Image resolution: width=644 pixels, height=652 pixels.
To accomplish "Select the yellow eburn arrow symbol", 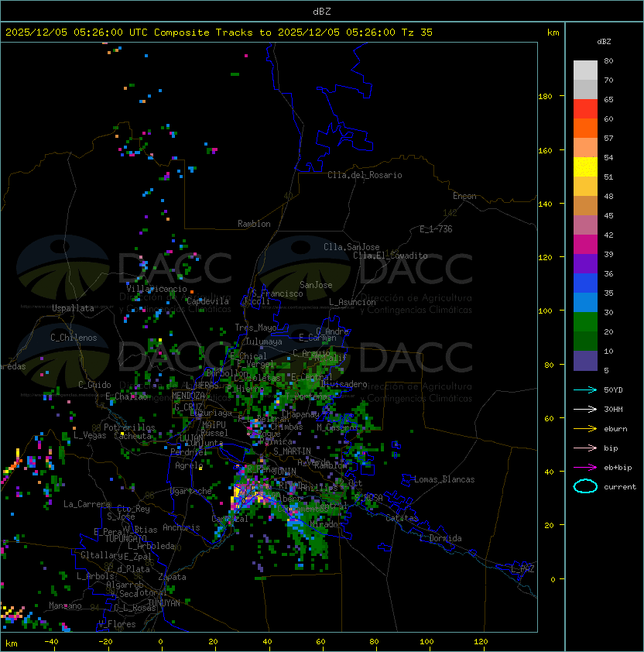I will click(585, 429).
